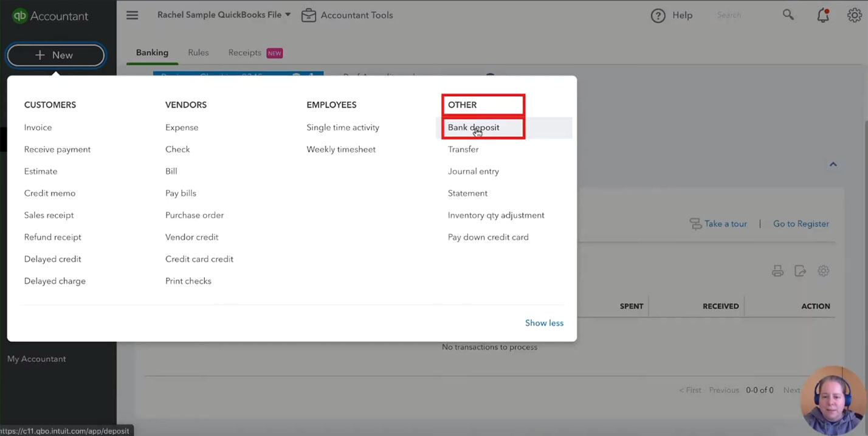Switch to the Rules tab
This screenshot has width=868, height=436.
(x=198, y=53)
